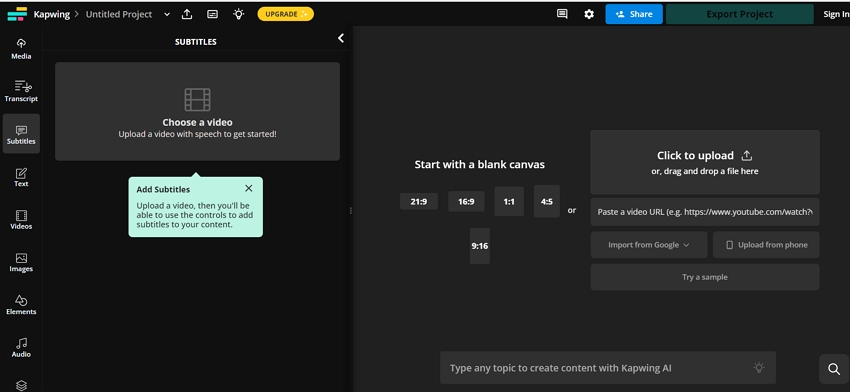Open the Transcript sidebar panel
This screenshot has width=850, height=392.
pos(21,91)
